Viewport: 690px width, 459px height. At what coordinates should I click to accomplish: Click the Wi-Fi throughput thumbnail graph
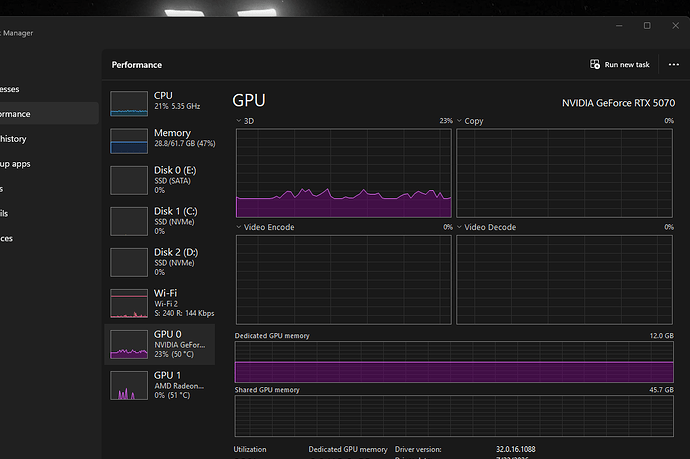click(x=129, y=303)
